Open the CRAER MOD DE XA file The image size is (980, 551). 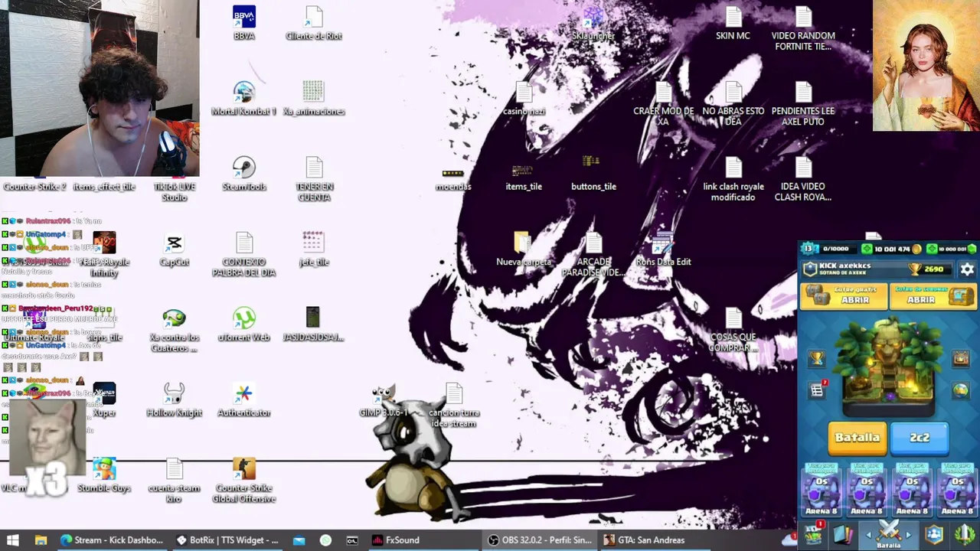[663, 103]
